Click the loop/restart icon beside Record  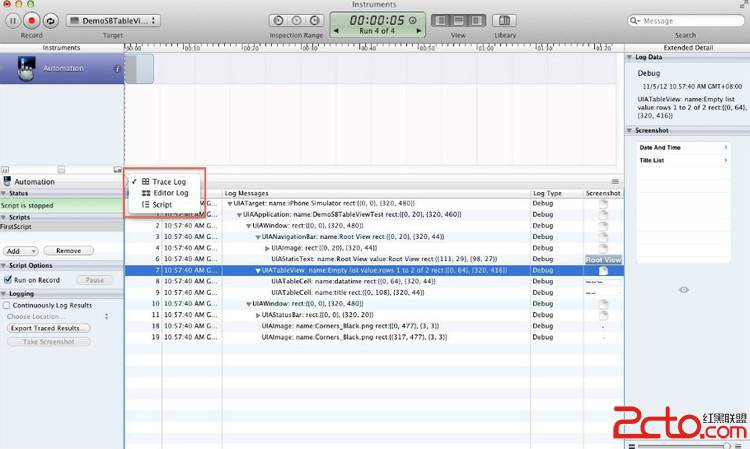click(51, 20)
